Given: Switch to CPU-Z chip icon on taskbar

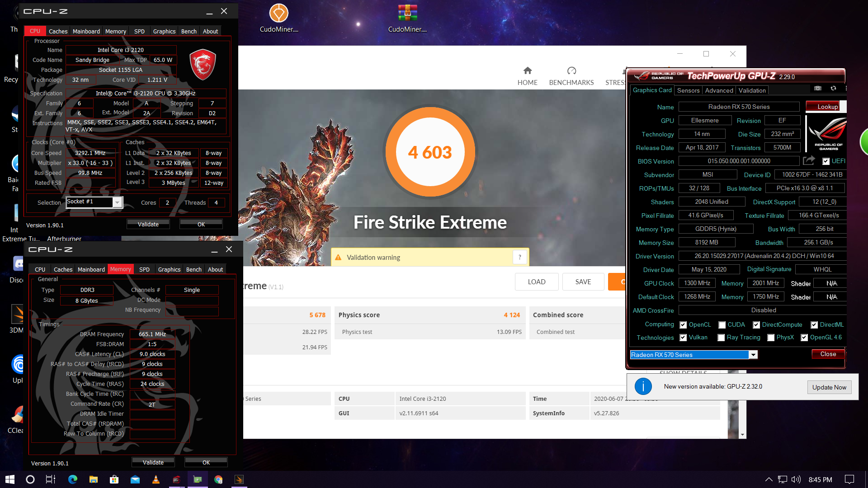Looking at the screenshot, I should pyautogui.click(x=198, y=479).
